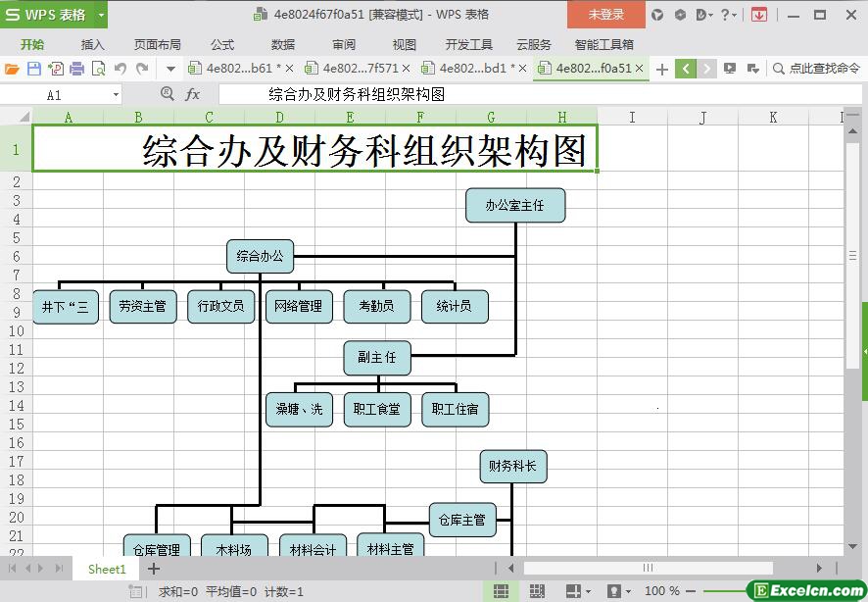Screen dimensions: 868x602
Task: Open the 审阅 ribbon tab
Action: (x=344, y=44)
